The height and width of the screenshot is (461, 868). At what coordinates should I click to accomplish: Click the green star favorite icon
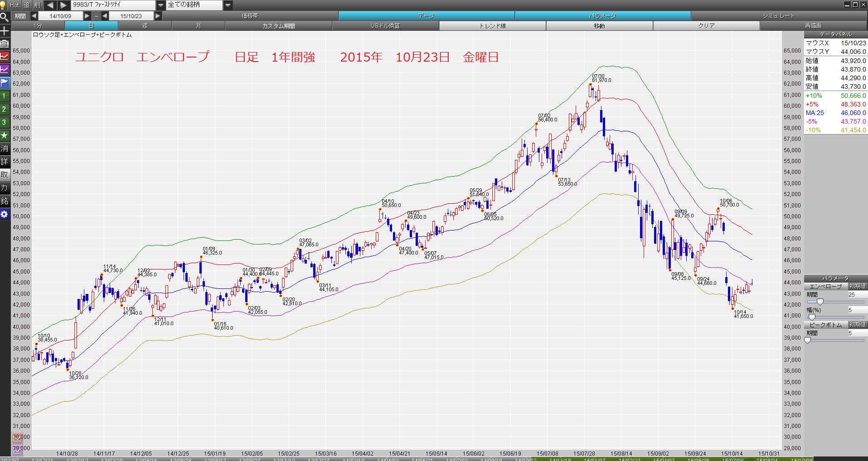(5, 135)
